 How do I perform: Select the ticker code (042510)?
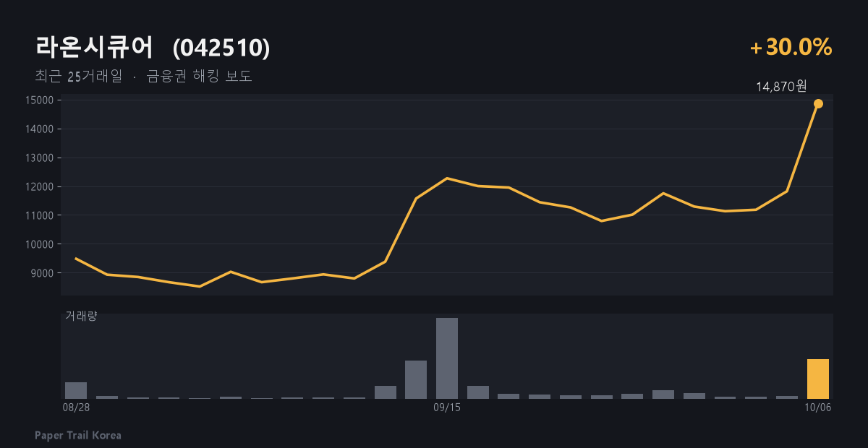click(x=221, y=48)
